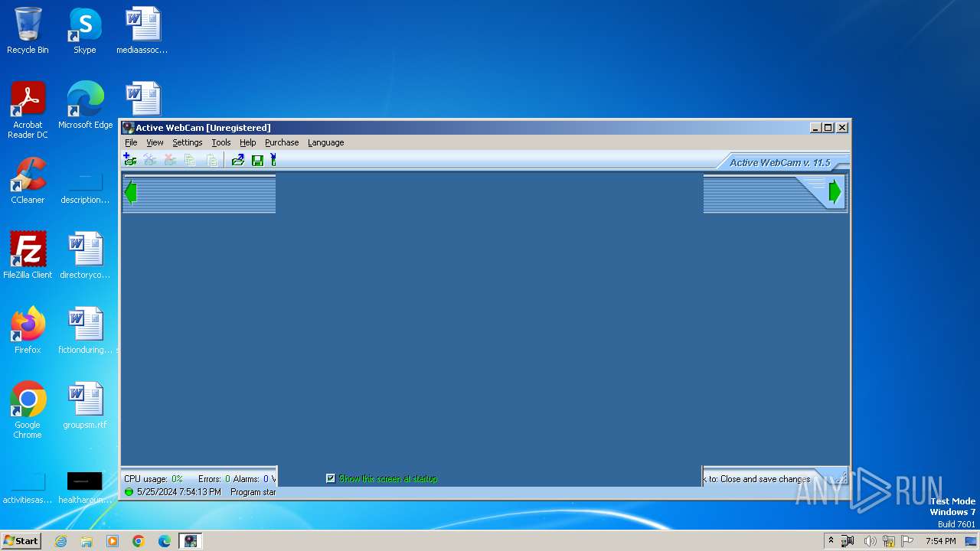Select the Google Chrome desktop shortcut
The height and width of the screenshot is (551, 980).
[x=28, y=410]
